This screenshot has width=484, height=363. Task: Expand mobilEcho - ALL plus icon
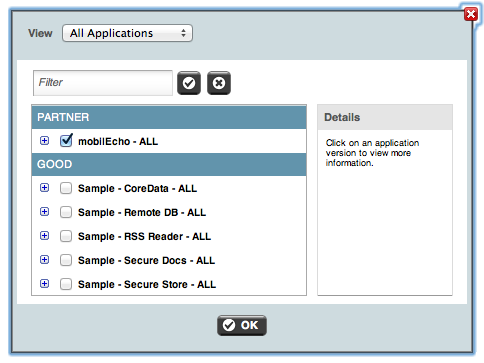(44, 141)
